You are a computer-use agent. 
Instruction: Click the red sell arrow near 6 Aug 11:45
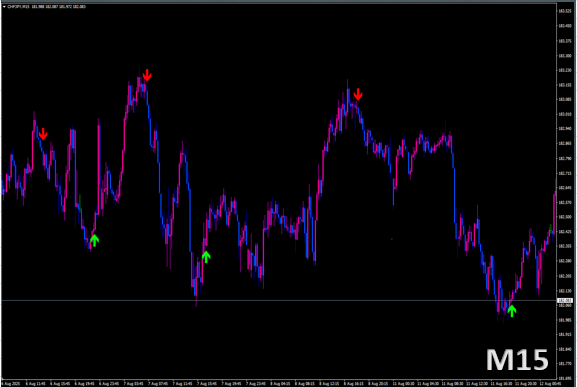pos(43,134)
